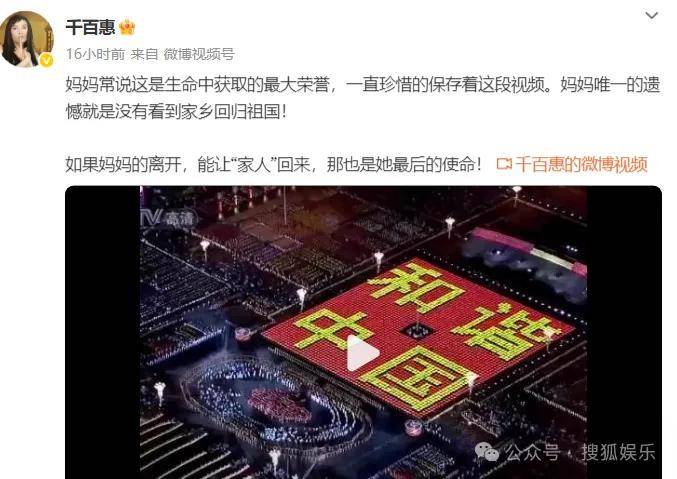Click the video camera icon before link
677x479 pixels.
pos(504,164)
